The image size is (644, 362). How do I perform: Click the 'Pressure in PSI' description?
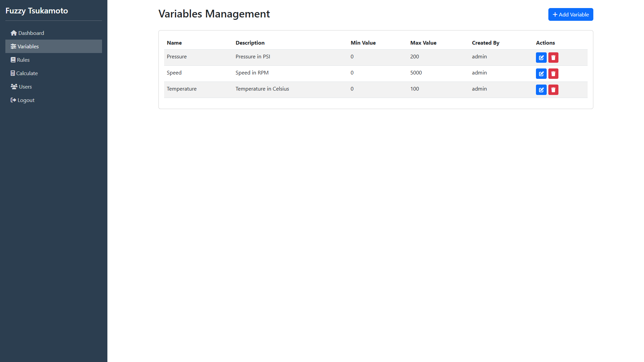[x=253, y=57]
